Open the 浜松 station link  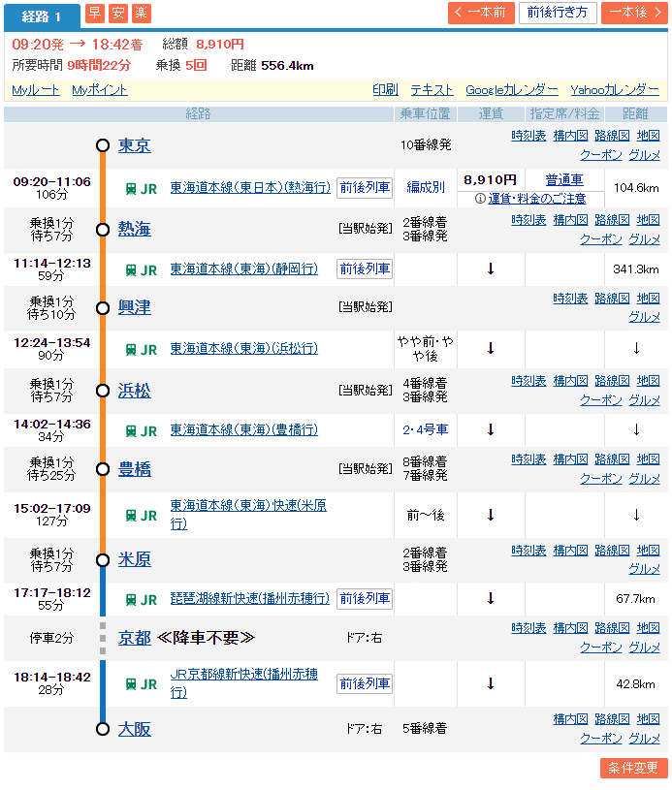click(x=134, y=391)
